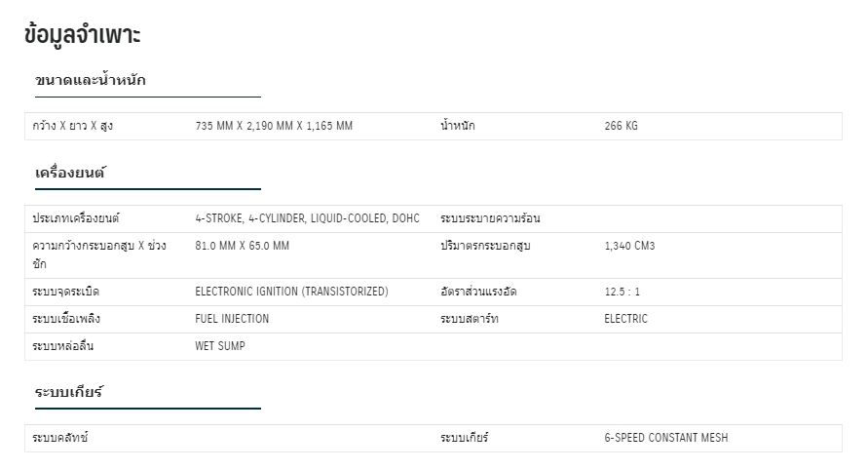
Task: Click the ELECTRIC starter value
Action: [625, 319]
